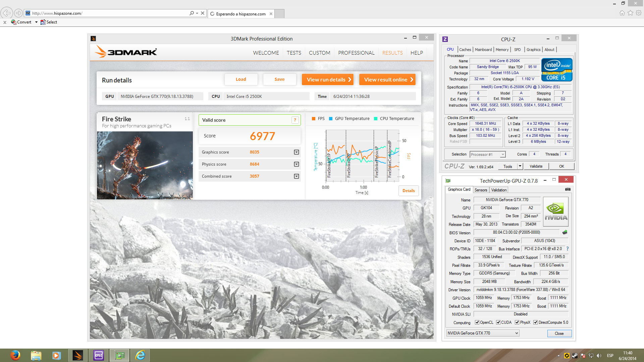This screenshot has width=644, height=362.
Task: Go to the WELCOME section in 3DMark
Action: tap(266, 53)
